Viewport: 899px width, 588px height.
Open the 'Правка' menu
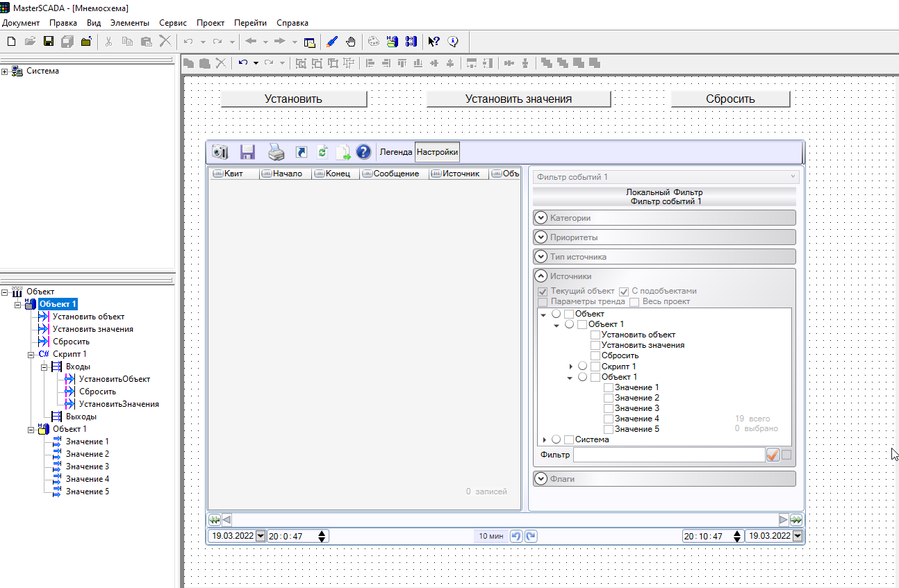click(63, 23)
